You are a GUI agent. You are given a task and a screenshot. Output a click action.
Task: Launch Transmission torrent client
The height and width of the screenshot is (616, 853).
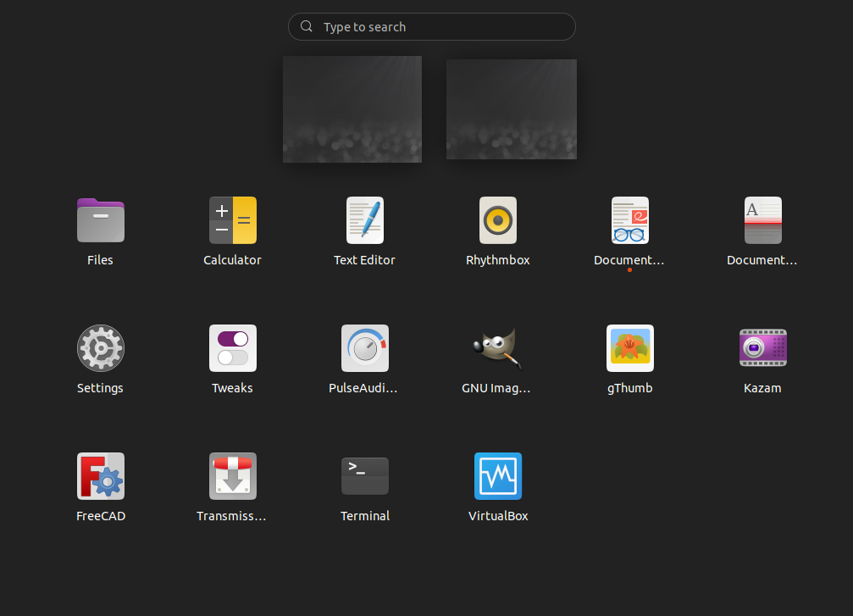coord(233,476)
